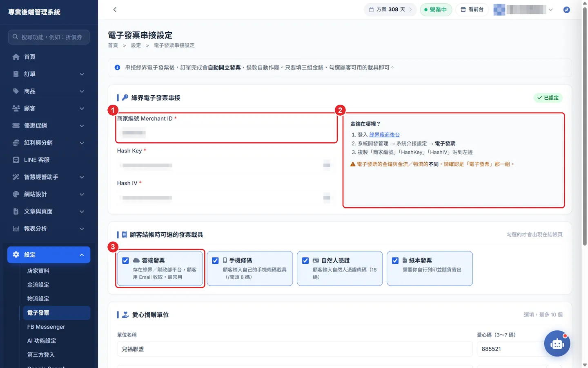
Task: Open FB Messenger settings submenu item
Action: (x=56, y=327)
